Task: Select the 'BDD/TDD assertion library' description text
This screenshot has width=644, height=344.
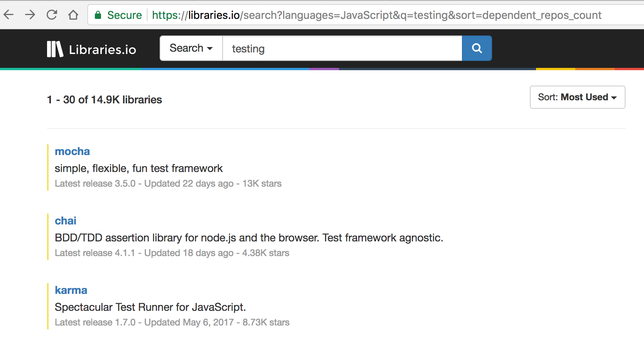Action: 249,238
